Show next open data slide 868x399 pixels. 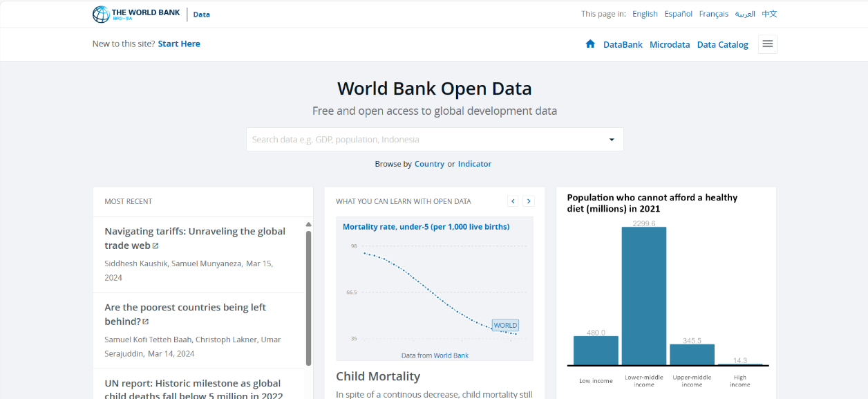529,201
